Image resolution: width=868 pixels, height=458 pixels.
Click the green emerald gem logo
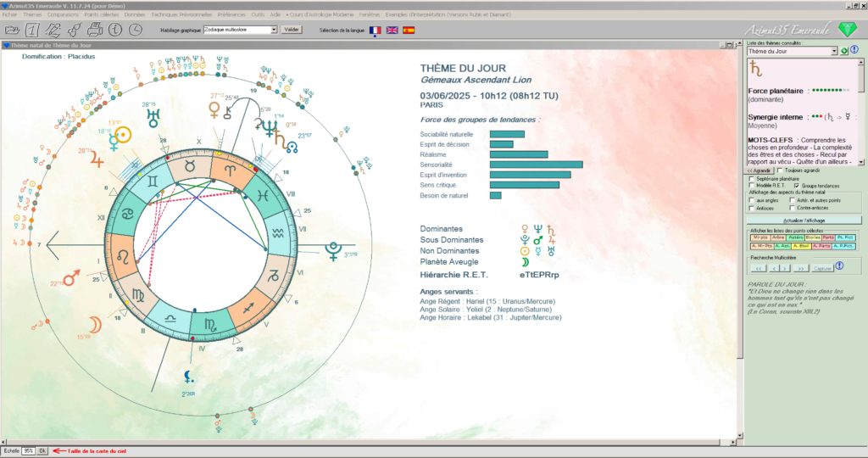tap(847, 30)
